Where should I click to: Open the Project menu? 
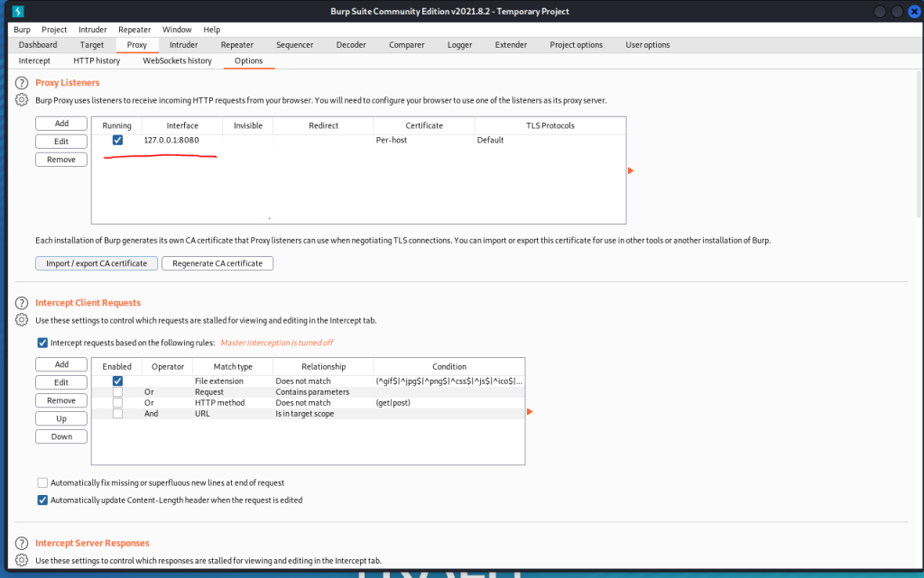tap(54, 29)
